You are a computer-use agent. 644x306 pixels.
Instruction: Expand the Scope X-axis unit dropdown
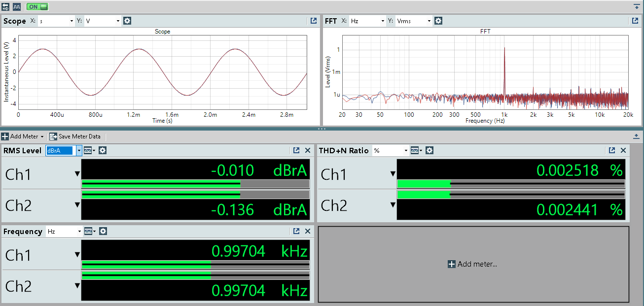tap(71, 21)
